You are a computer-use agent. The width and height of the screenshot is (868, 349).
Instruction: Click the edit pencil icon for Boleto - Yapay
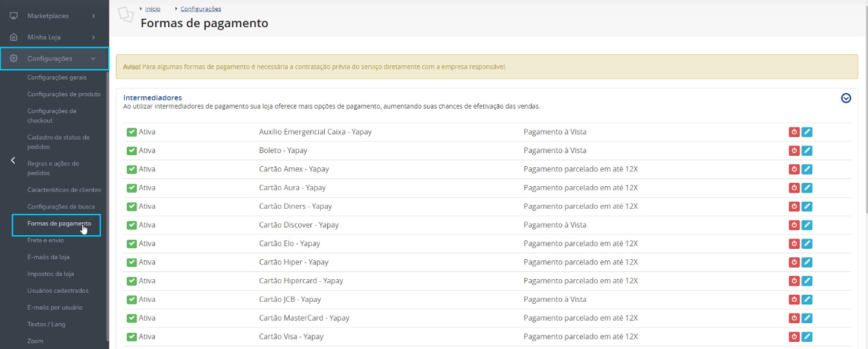click(807, 151)
